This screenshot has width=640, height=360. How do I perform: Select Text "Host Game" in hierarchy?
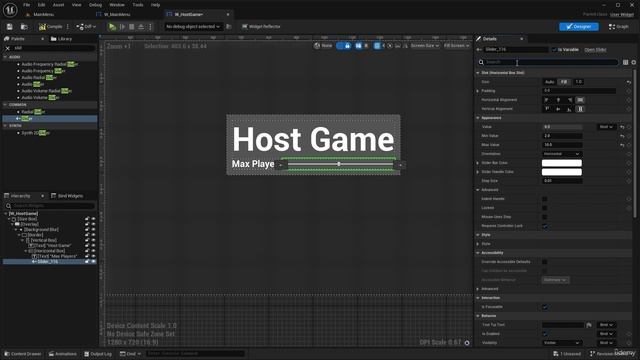coord(50,245)
